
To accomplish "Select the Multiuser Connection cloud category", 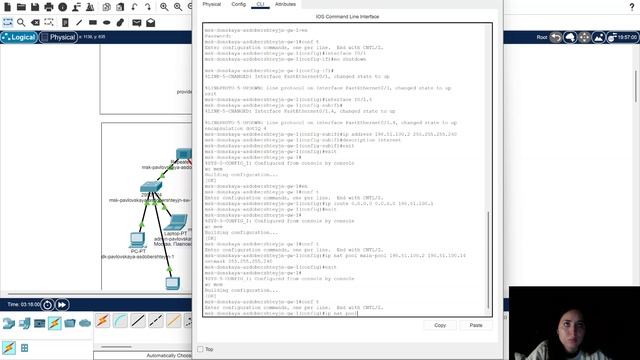I will coord(85,324).
